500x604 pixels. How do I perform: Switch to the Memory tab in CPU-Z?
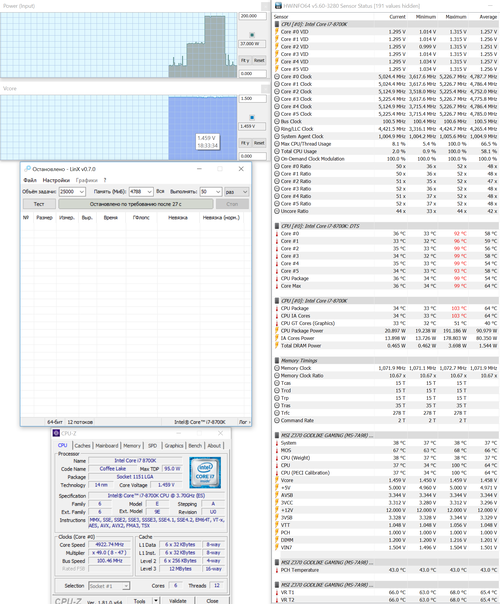[x=132, y=445]
